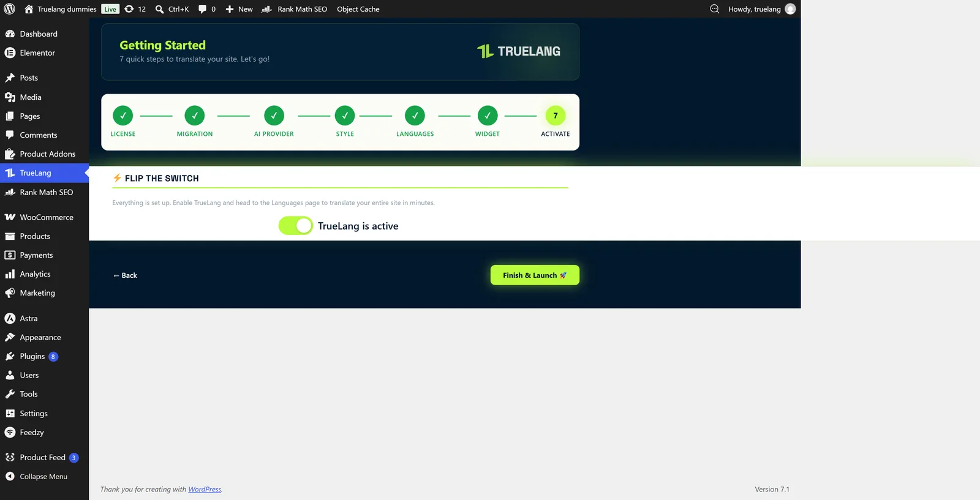Click the Live status badge
The width and height of the screenshot is (980, 500).
[110, 9]
